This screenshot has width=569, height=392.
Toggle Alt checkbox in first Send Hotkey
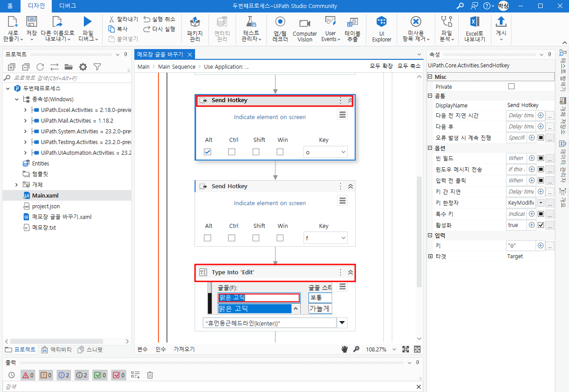208,152
